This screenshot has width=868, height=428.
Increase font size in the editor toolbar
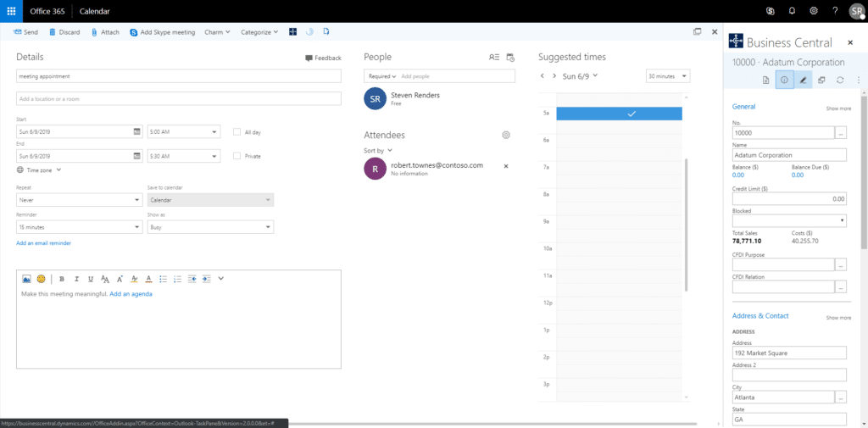pyautogui.click(x=120, y=279)
